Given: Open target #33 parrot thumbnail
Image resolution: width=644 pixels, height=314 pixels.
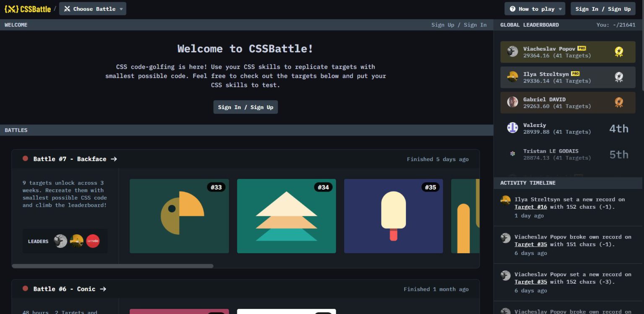Looking at the screenshot, I should click(x=179, y=216).
